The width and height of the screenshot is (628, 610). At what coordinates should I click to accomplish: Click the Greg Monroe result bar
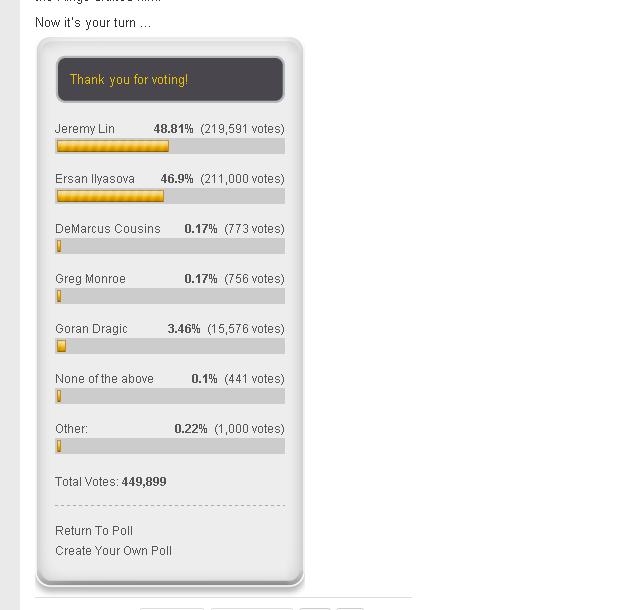(59, 296)
